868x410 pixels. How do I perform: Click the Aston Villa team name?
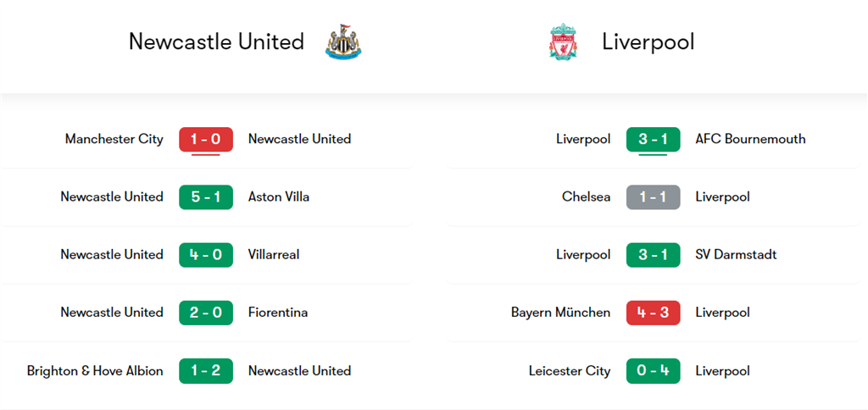point(279,197)
